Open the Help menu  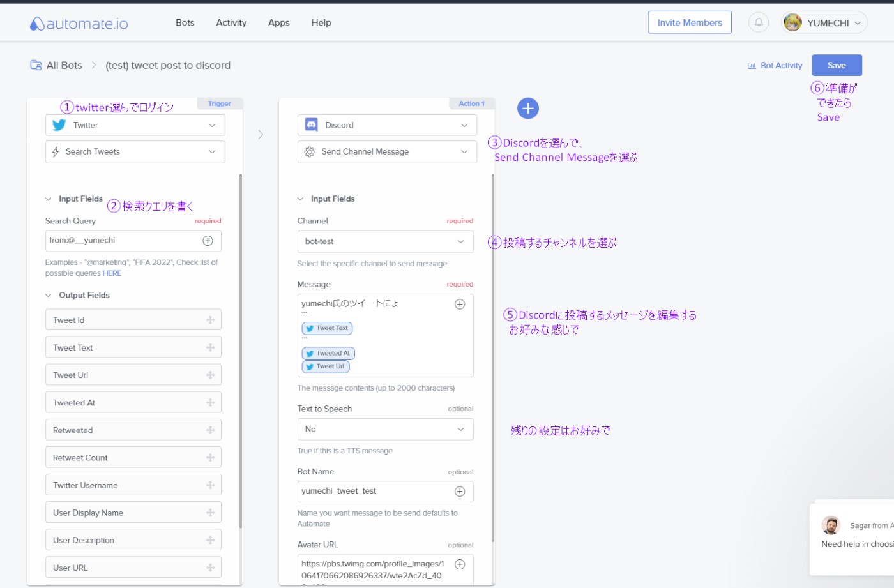(x=321, y=22)
